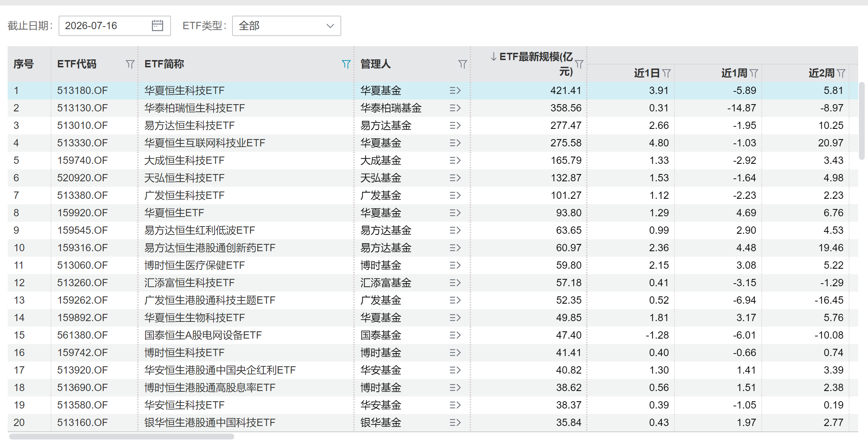Select the 易方达恒生科技ETF name cell
The height and width of the screenshot is (442, 868).
pos(190,125)
